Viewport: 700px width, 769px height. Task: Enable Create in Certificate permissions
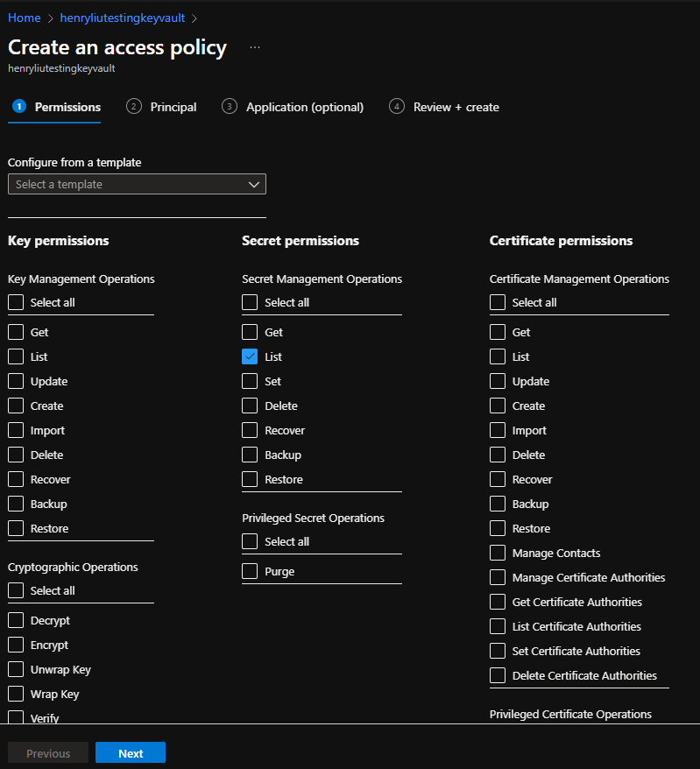pos(498,406)
